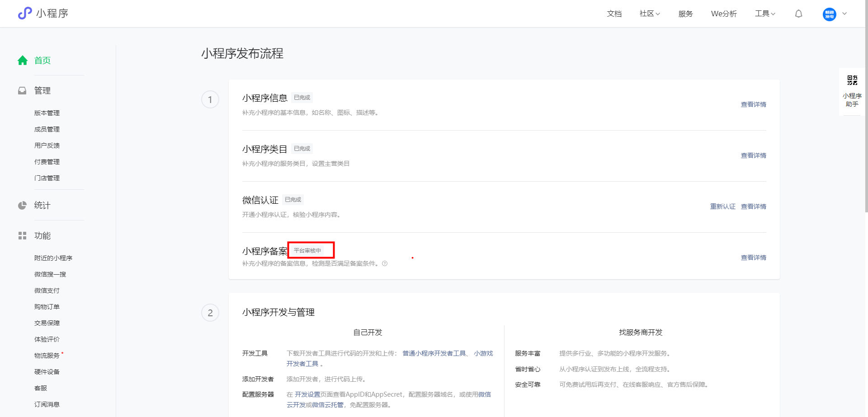Click 查看详情 for 小程序信息

point(753,104)
